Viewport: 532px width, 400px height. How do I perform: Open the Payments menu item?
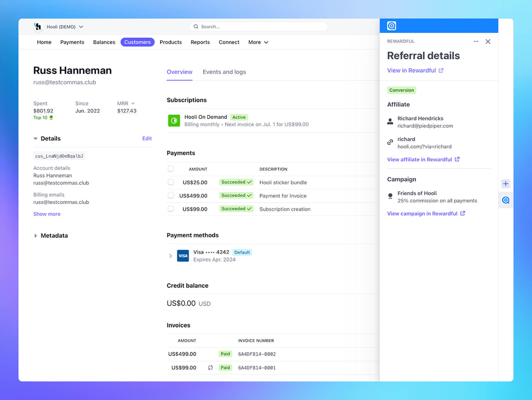coord(72,42)
